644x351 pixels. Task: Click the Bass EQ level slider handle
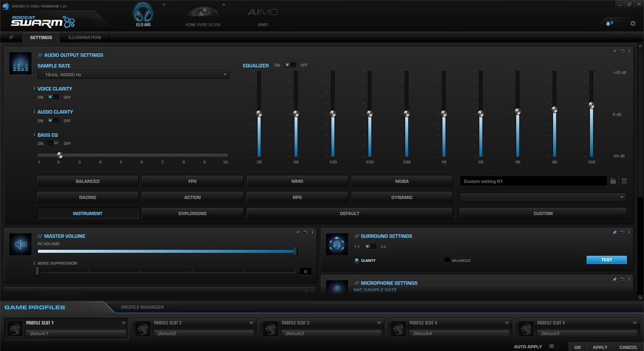(x=60, y=155)
